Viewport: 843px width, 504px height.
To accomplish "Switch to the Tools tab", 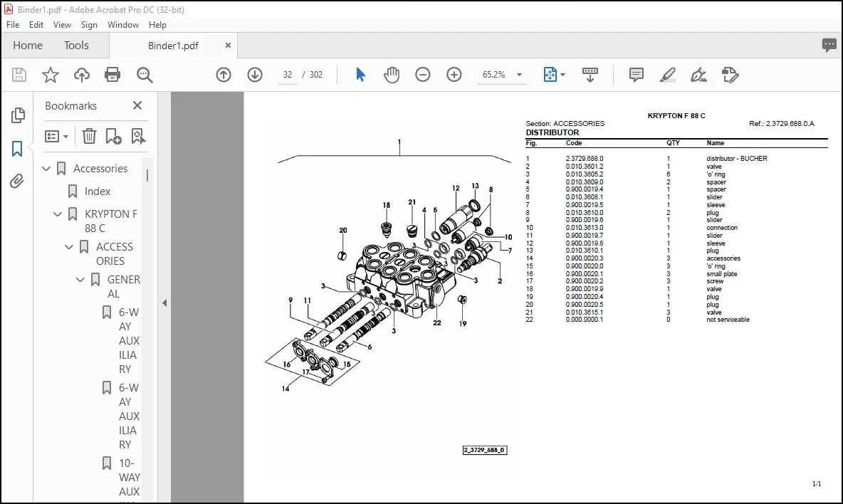I will [76, 46].
